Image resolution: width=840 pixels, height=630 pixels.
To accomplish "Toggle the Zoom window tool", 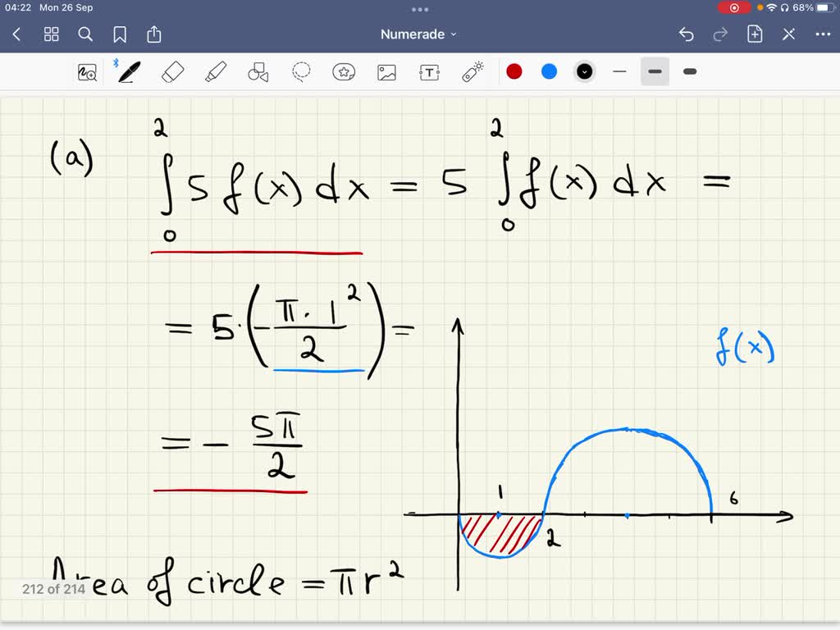I will pyautogui.click(x=88, y=71).
